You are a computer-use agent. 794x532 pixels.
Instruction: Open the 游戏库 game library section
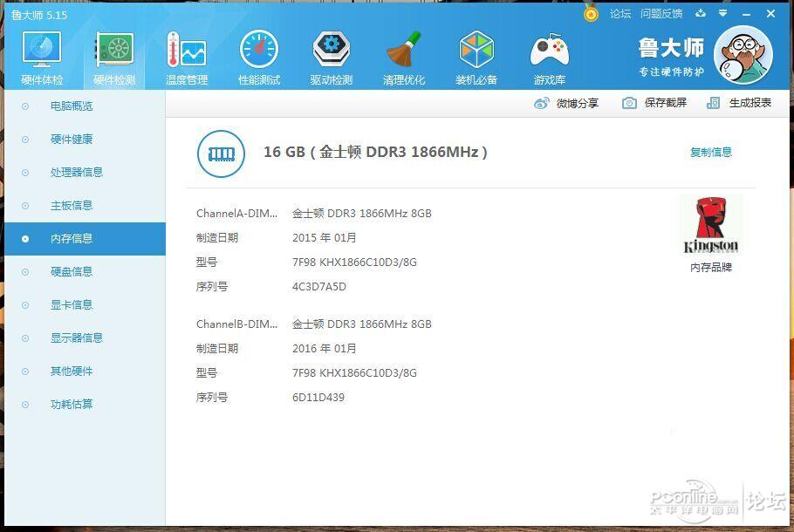click(550, 58)
